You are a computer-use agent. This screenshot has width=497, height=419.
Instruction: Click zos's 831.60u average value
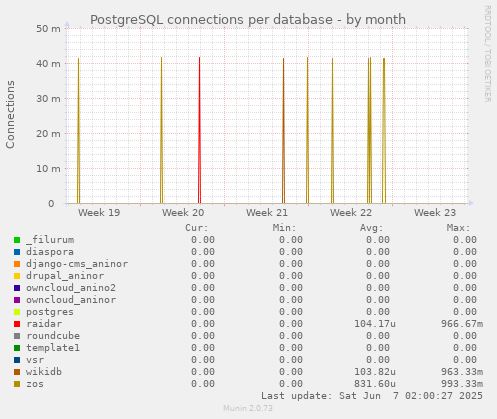pyautogui.click(x=375, y=384)
